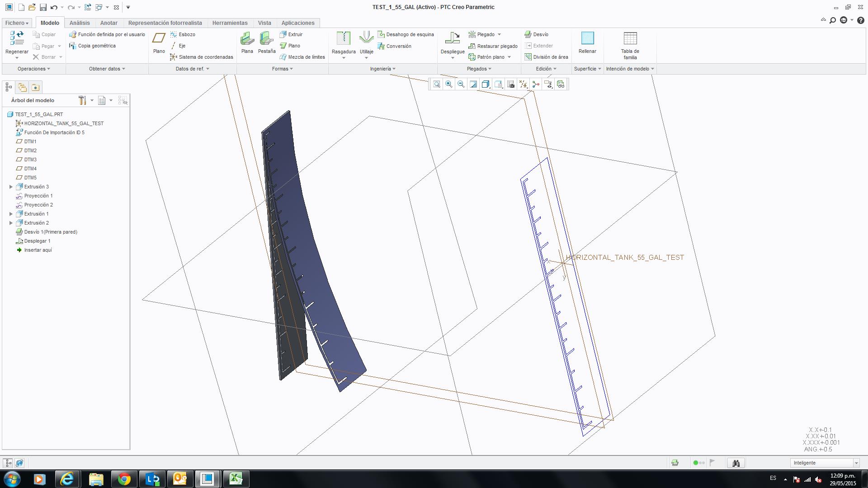Click the Desvío offset tool

click(x=536, y=34)
